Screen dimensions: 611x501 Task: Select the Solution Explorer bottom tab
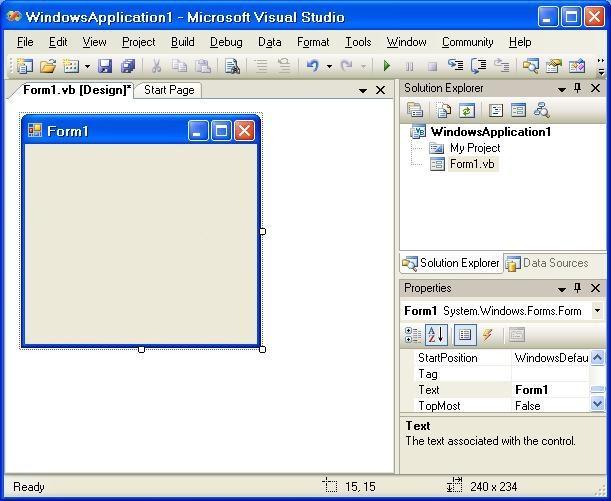coord(452,263)
